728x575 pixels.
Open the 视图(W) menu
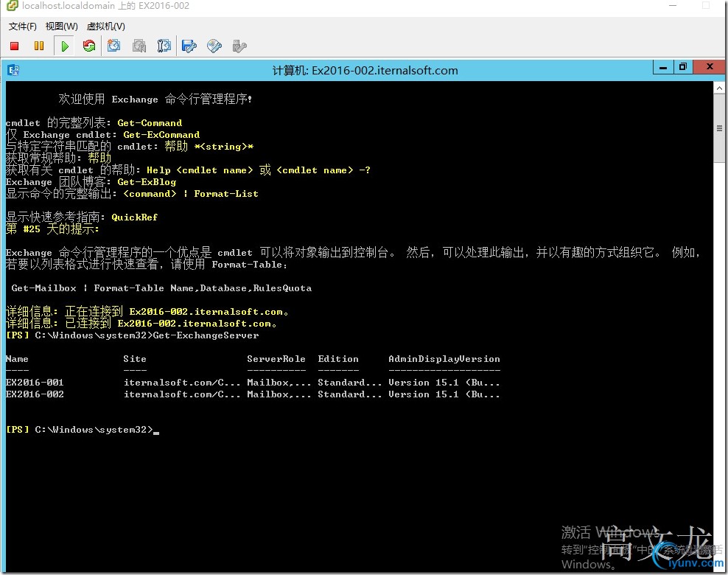coord(61,27)
